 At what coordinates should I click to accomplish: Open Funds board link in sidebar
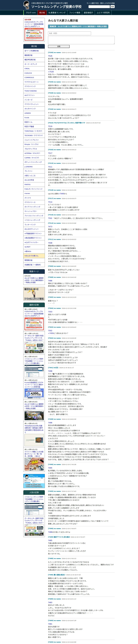[34, 118]
